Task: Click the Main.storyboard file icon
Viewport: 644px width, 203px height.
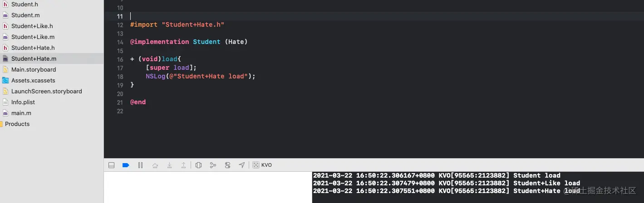Action: [x=5, y=69]
